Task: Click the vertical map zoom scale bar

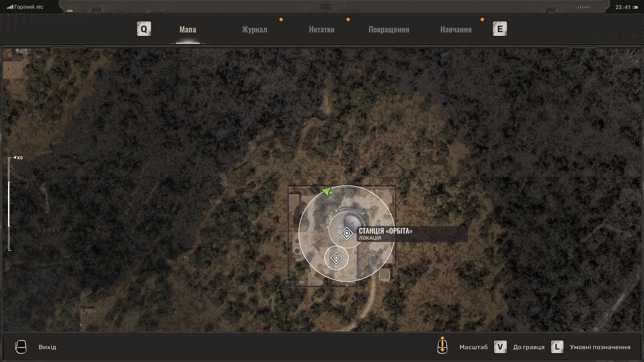Action: click(10, 204)
